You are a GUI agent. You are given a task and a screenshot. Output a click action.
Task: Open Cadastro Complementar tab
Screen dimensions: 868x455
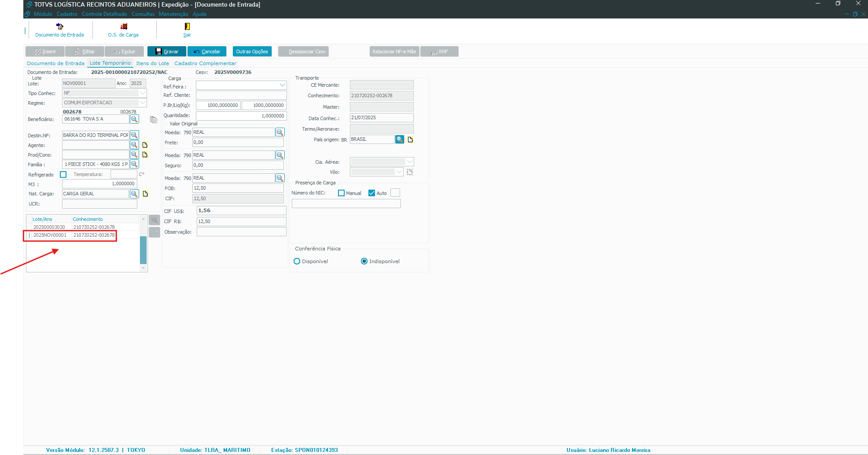pyautogui.click(x=205, y=63)
